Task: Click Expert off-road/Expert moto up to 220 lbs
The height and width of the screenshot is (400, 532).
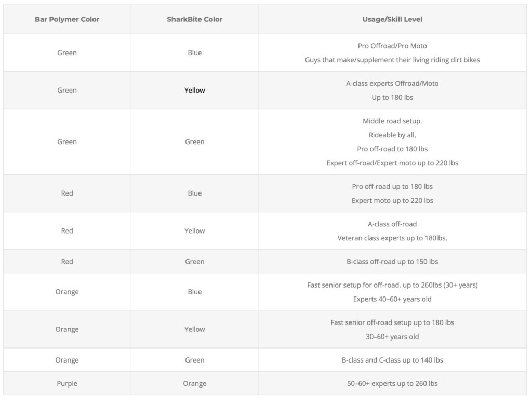Action: pos(392,163)
